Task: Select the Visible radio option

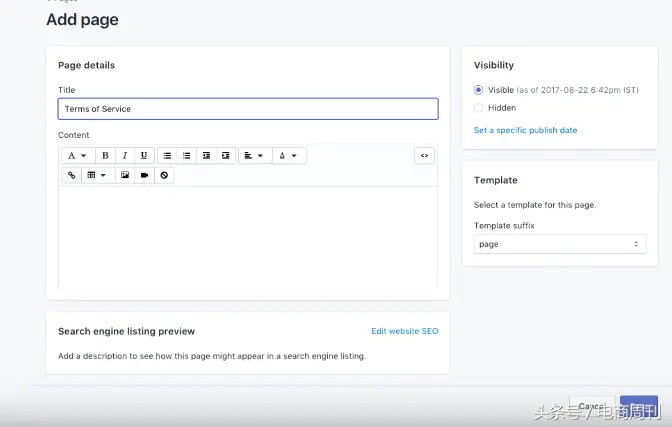Action: tap(479, 90)
